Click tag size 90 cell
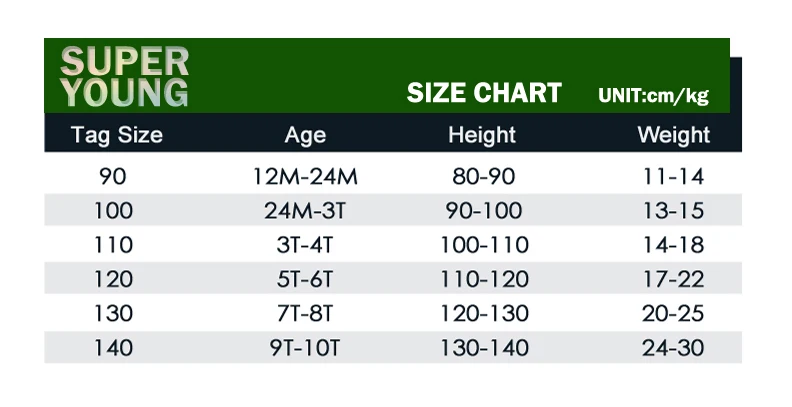Image resolution: width=792 pixels, height=407 pixels. pyautogui.click(x=113, y=176)
